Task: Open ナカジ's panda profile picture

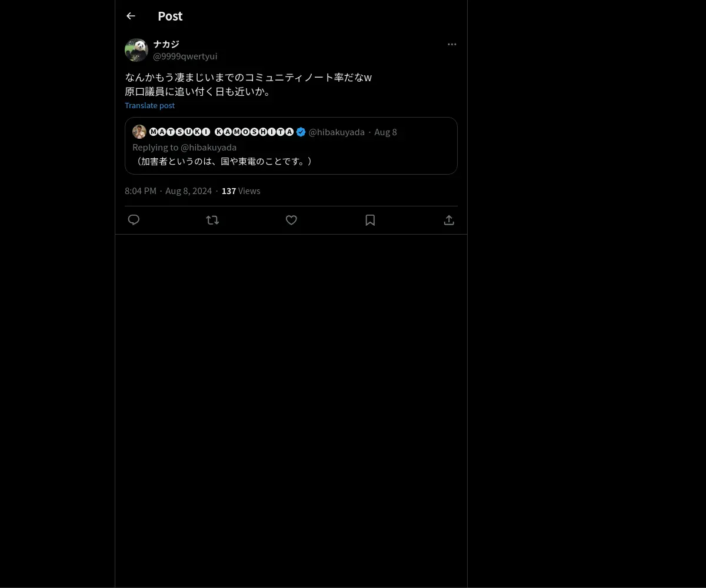Action: 136,50
